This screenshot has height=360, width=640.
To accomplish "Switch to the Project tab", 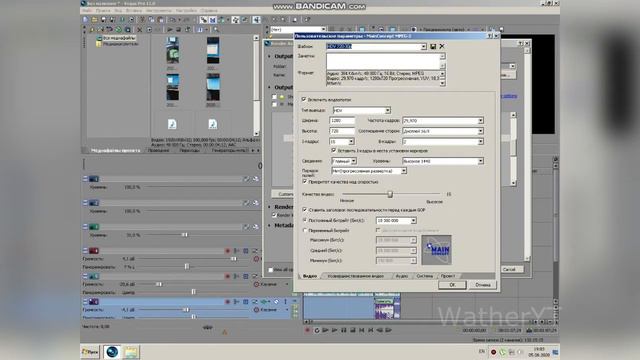I will point(448,276).
